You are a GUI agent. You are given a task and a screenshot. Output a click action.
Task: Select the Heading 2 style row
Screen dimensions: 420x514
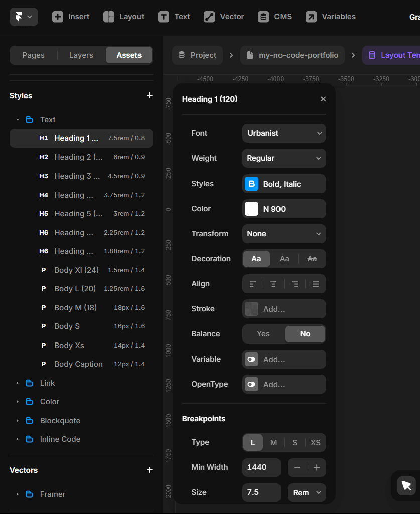[81, 157]
